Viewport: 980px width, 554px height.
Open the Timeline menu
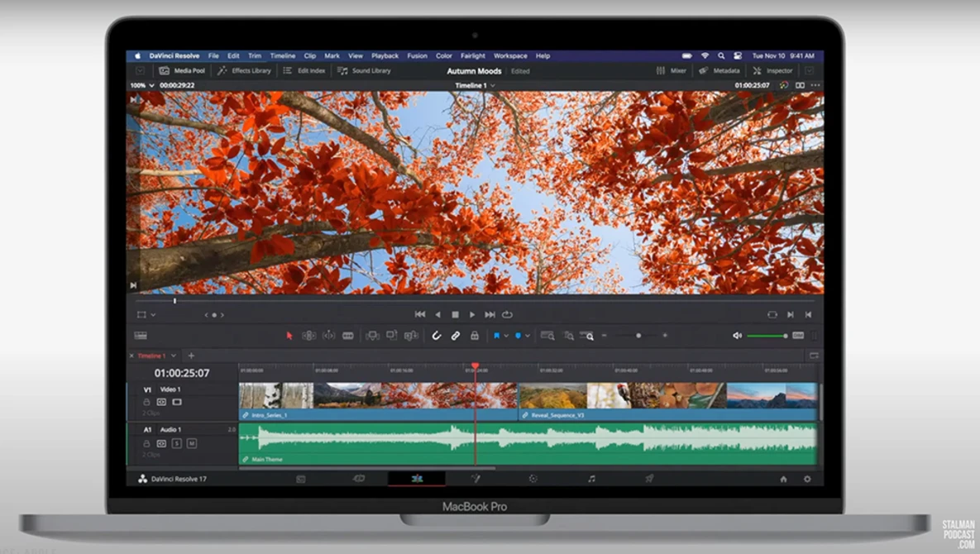point(283,55)
